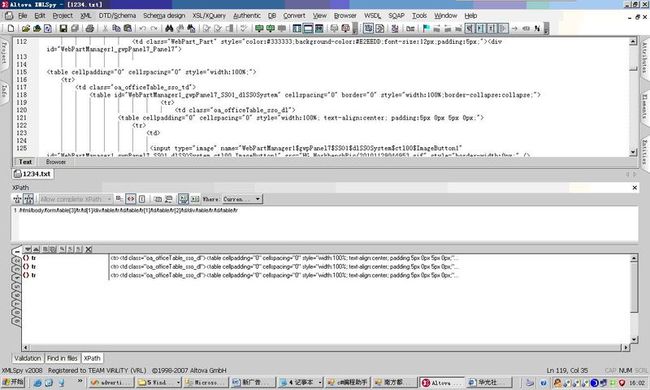Click the first green Check well-formedness icon
The image size is (650, 390).
259,28
